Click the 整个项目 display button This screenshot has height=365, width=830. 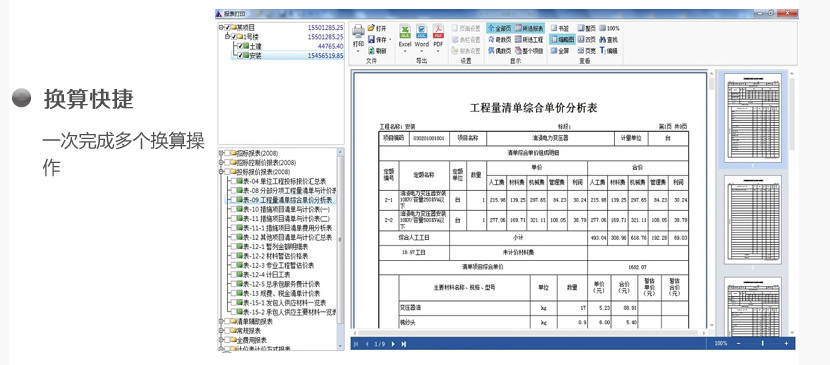pyautogui.click(x=529, y=51)
